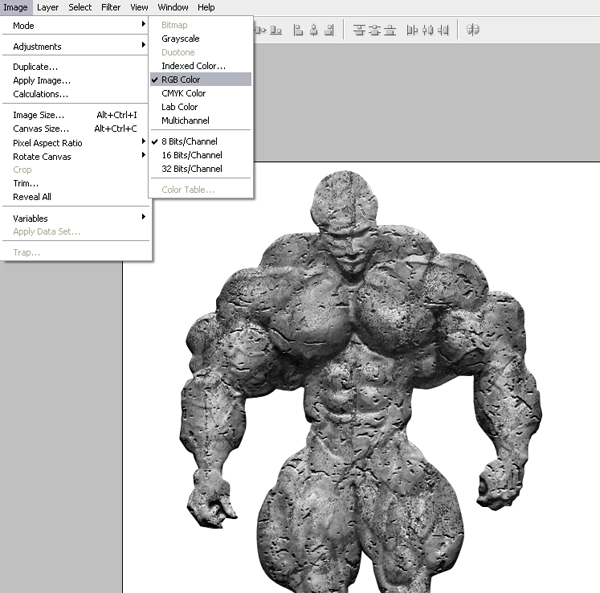
Task: Switch image mode to Multichannel
Action: (x=201, y=121)
